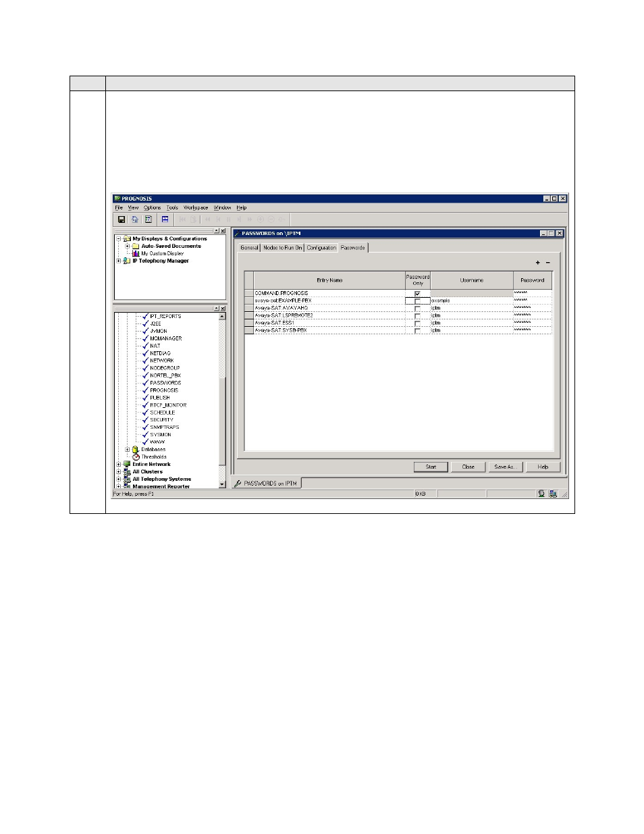The height and width of the screenshot is (834, 644).
Task: Open the Window menu
Action: pyautogui.click(x=222, y=207)
